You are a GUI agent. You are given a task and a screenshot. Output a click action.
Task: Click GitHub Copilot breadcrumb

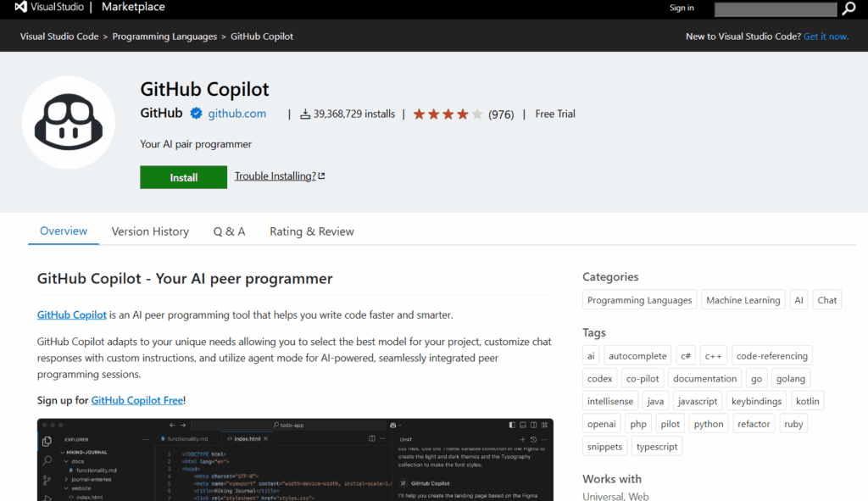tap(262, 36)
